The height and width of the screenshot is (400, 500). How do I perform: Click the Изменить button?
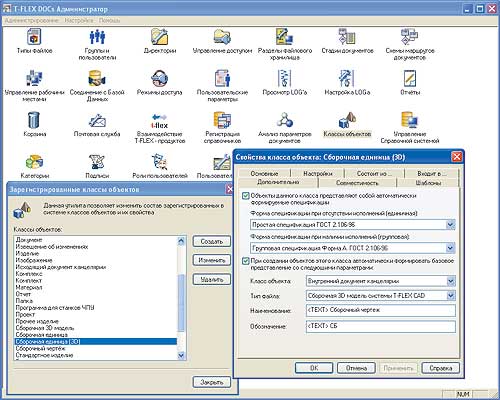(212, 260)
